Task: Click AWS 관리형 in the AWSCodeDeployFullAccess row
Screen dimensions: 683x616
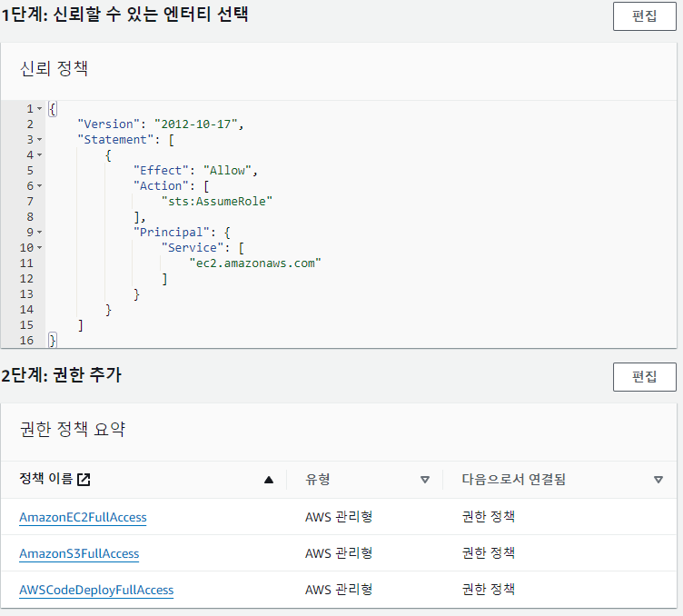Action: click(339, 589)
